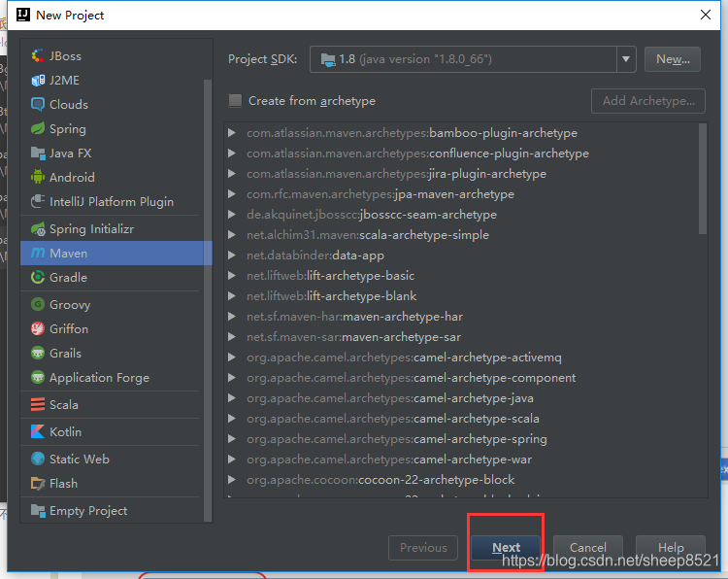Click the project types list scrollbar
The height and width of the screenshot is (579, 728).
coord(208,300)
